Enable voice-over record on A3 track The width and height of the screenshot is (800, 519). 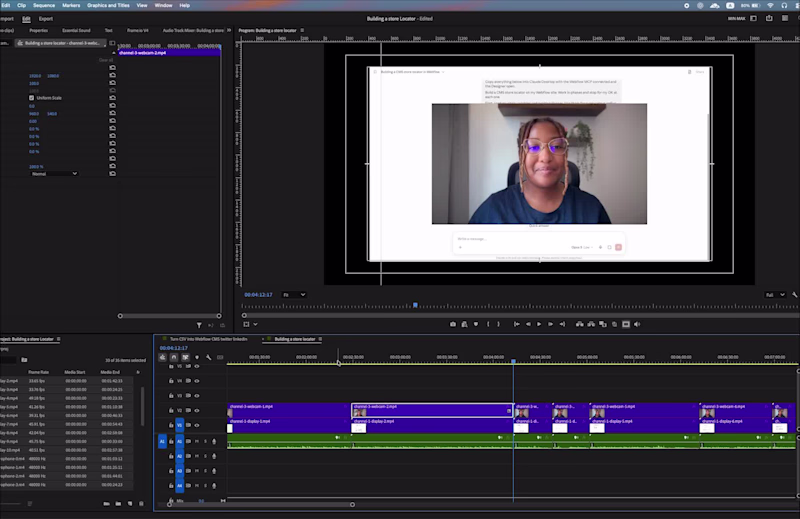point(214,471)
